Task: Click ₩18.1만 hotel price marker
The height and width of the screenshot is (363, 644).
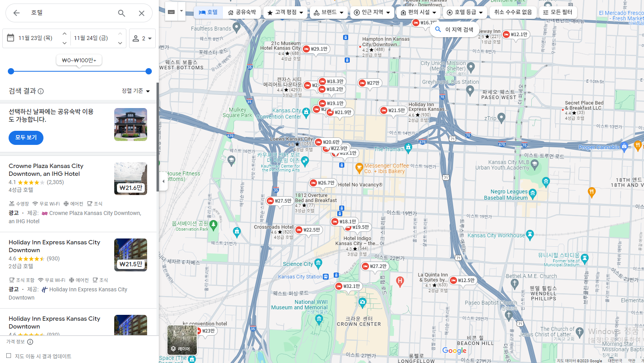Action: pos(345,222)
